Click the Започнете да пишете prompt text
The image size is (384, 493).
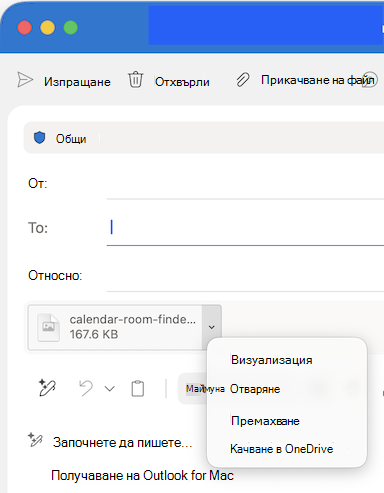tap(123, 443)
